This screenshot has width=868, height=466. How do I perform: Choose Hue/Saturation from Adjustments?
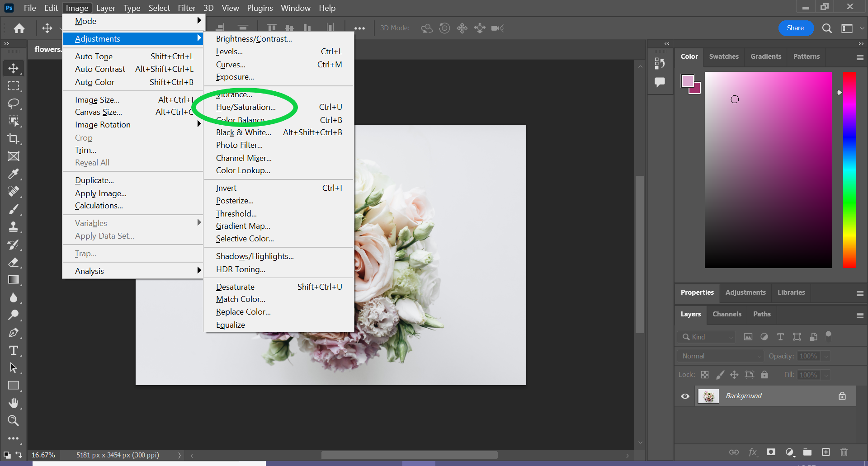tap(278, 107)
